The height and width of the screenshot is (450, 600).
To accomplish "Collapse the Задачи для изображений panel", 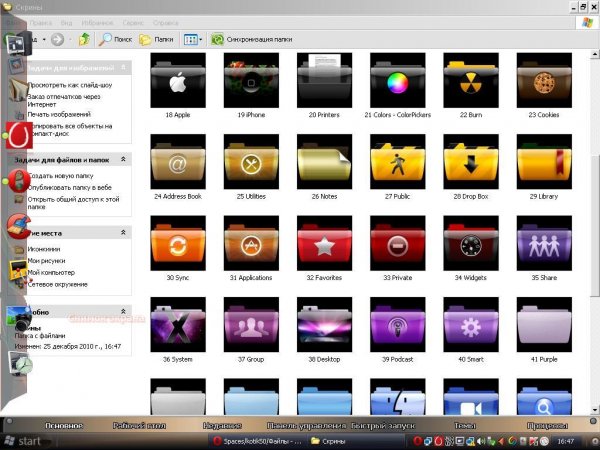I will (x=123, y=67).
